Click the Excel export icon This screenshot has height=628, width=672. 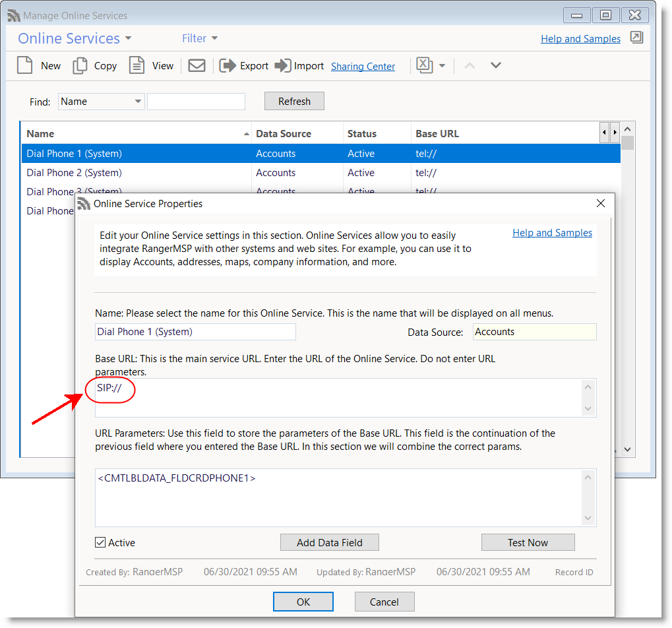pos(425,65)
